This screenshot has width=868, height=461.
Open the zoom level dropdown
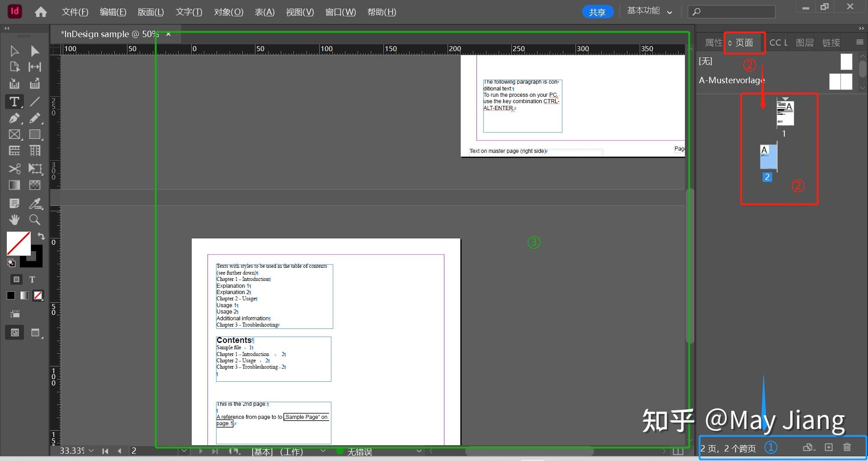pyautogui.click(x=91, y=451)
